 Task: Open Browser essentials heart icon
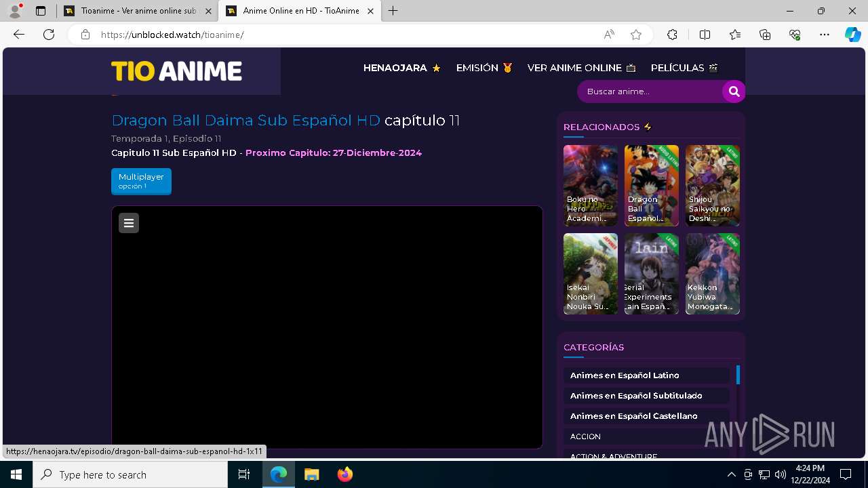point(795,35)
